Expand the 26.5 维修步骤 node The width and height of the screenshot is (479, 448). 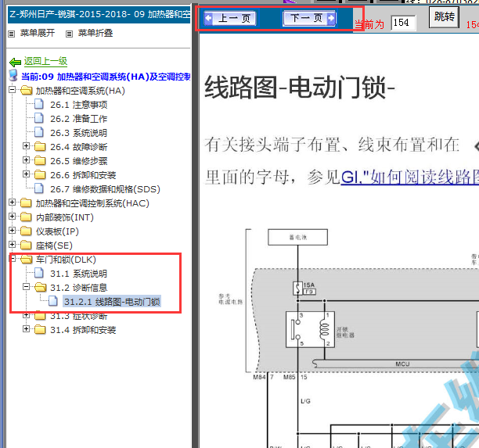[x=27, y=160]
